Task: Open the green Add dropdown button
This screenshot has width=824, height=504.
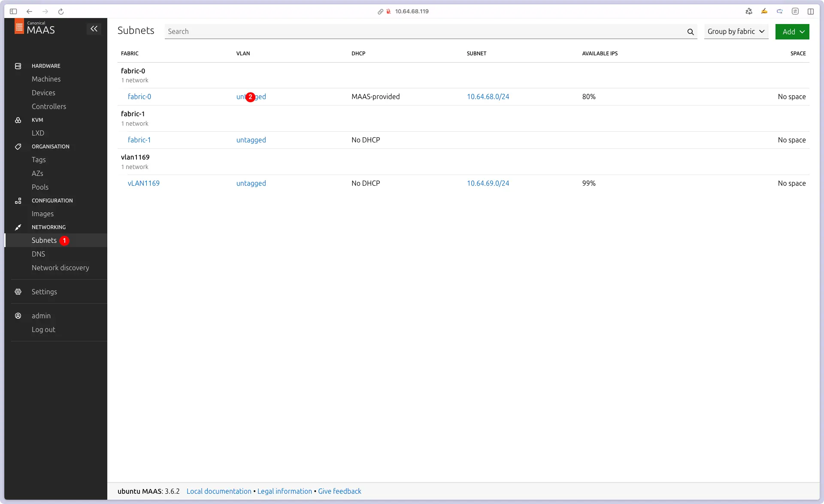Action: pyautogui.click(x=792, y=32)
